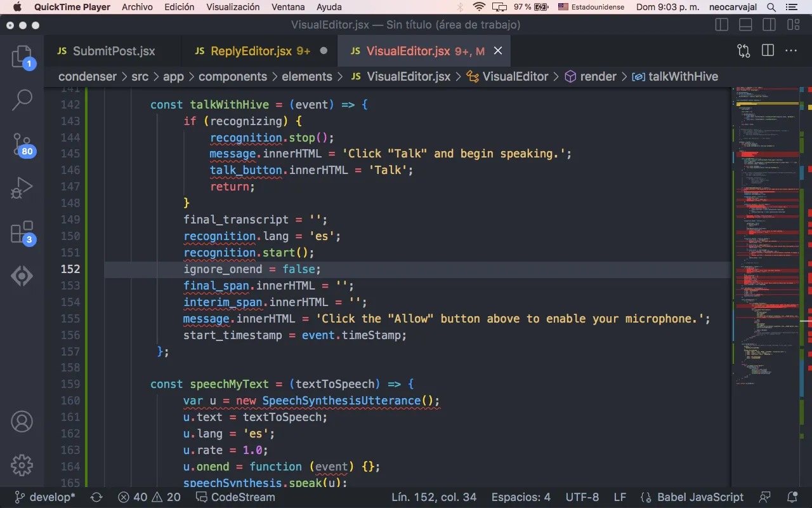Open the Visualización menu

[233, 7]
